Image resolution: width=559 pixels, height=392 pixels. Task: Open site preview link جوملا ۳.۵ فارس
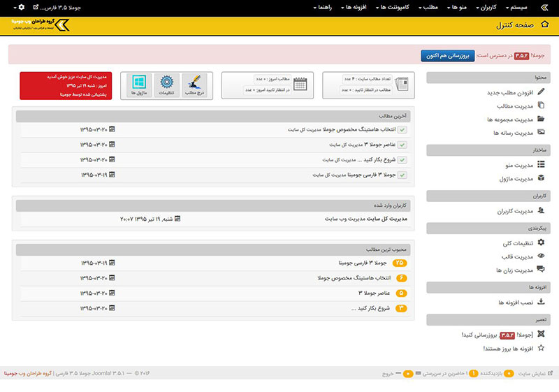tap(57, 7)
